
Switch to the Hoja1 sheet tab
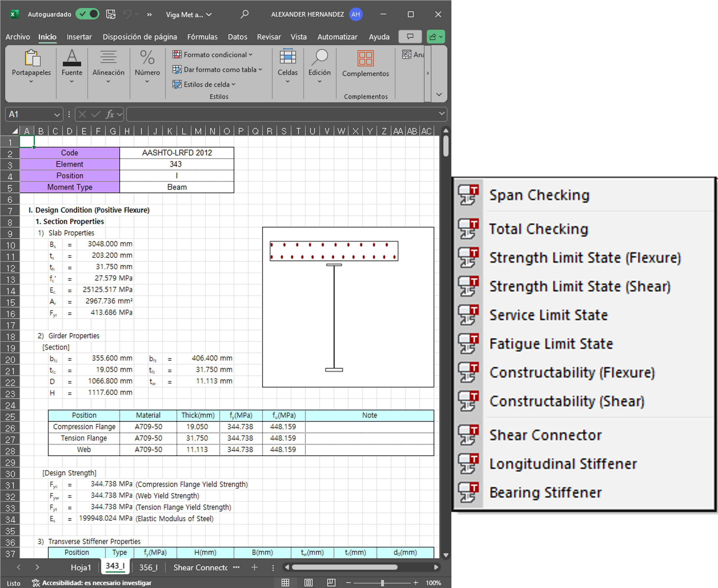click(81, 567)
